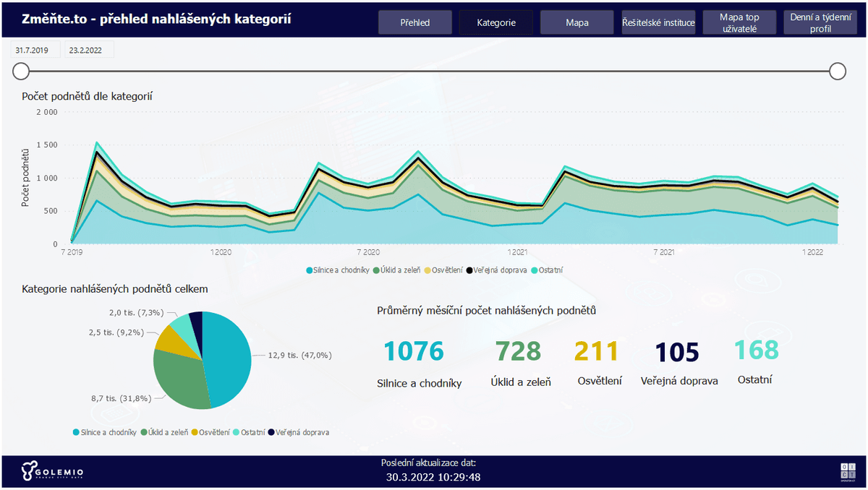The width and height of the screenshot is (868, 490).
Task: Click the OICT logo in footer
Action: pyautogui.click(x=846, y=470)
